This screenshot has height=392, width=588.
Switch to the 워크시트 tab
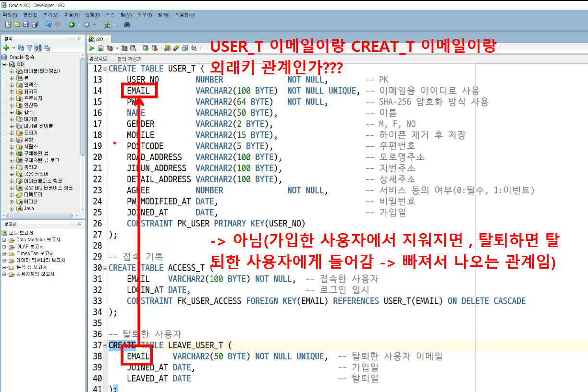pyautogui.click(x=100, y=59)
